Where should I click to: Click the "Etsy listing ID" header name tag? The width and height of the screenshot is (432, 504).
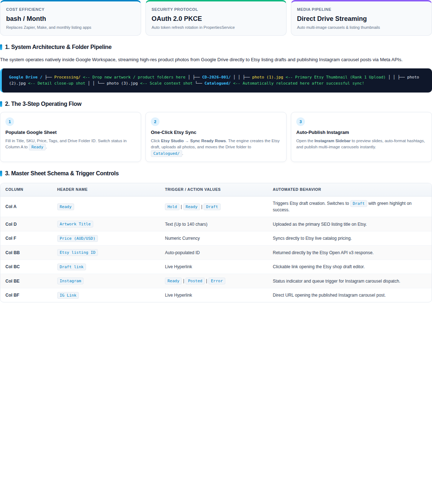[77, 252]
